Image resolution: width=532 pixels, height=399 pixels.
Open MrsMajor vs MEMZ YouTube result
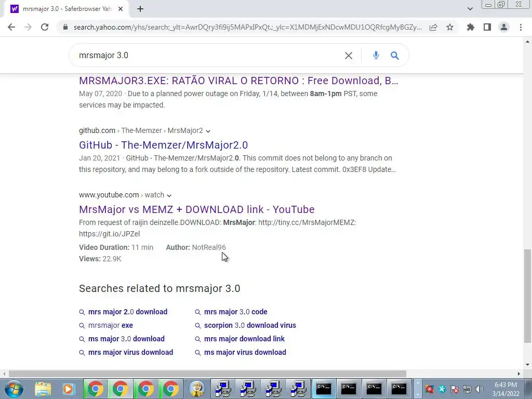click(197, 209)
